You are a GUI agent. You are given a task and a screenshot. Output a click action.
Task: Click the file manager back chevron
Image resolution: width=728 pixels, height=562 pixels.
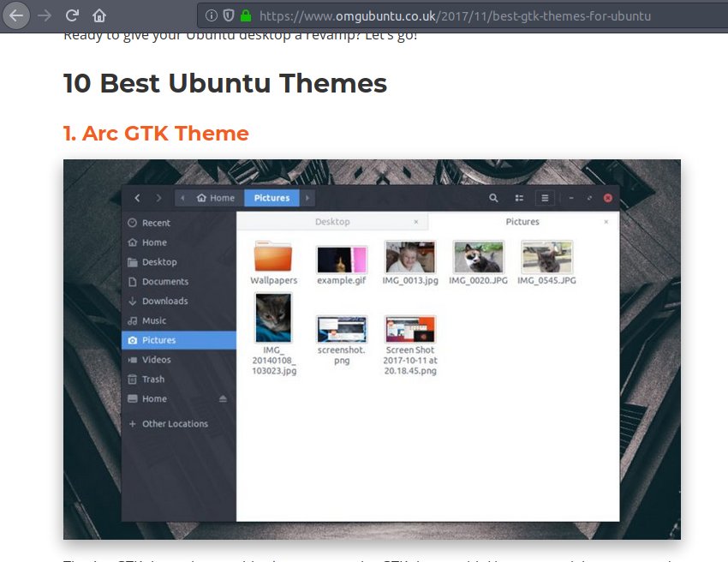click(x=137, y=198)
